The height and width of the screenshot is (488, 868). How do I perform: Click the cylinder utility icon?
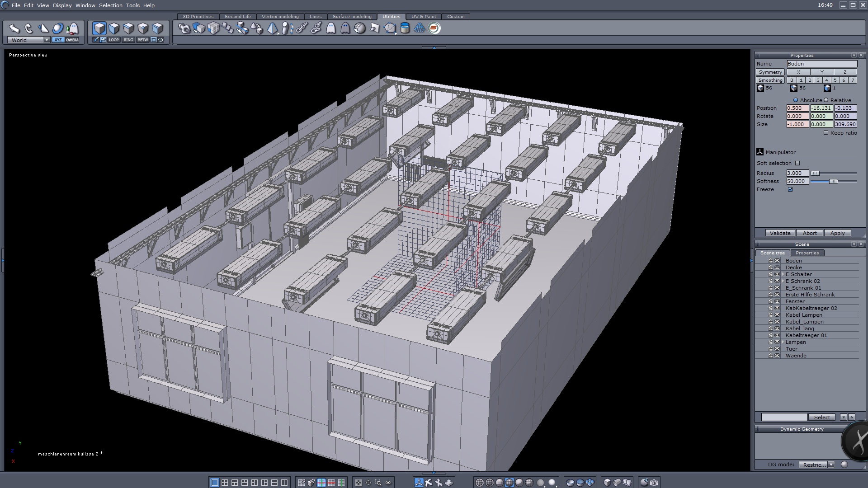[x=405, y=28]
